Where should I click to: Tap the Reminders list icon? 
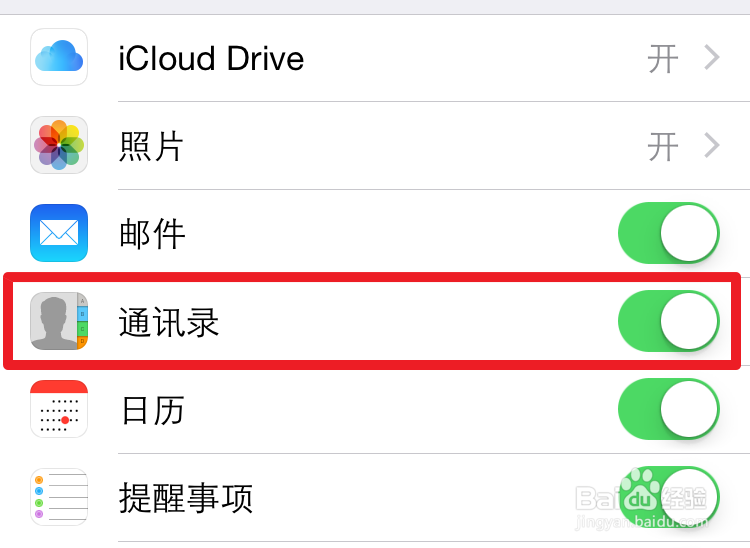[x=59, y=497]
